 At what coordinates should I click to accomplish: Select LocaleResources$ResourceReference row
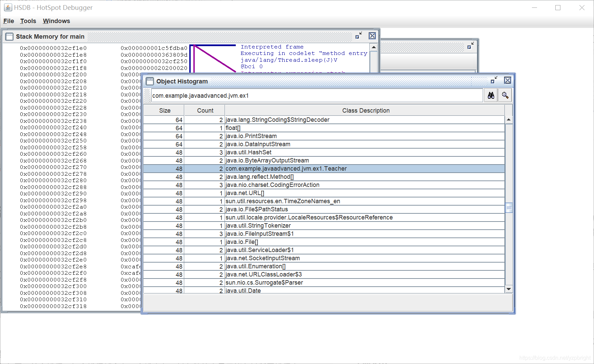(324, 217)
